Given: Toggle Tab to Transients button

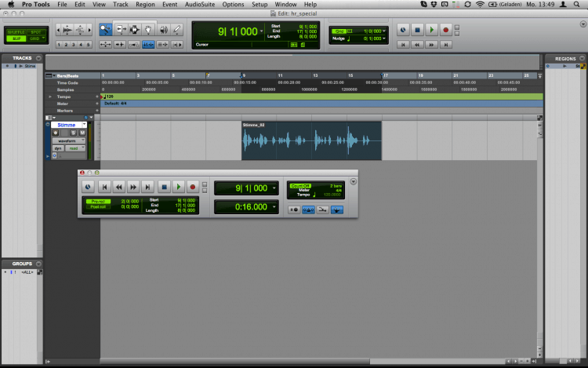Looking at the screenshot, I should [120, 45].
